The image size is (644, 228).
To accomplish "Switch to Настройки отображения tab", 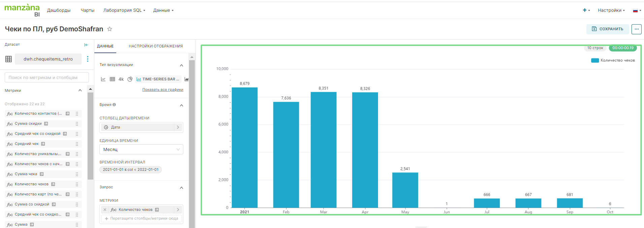I will (x=156, y=46).
